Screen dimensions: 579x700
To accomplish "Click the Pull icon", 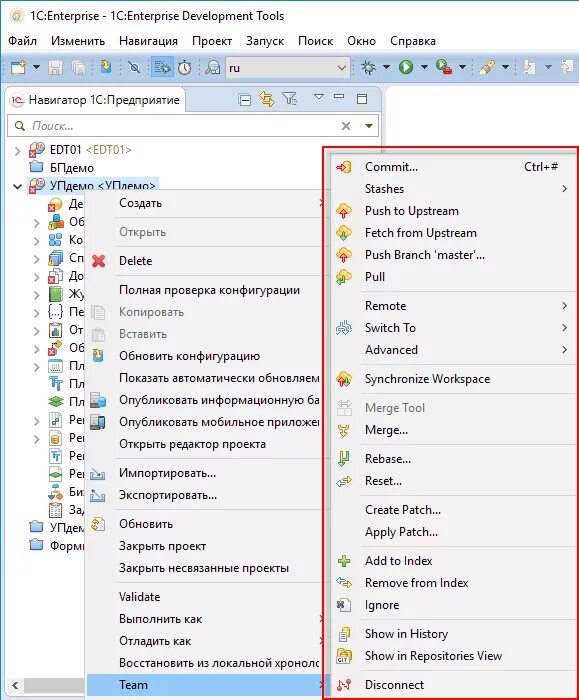I will coord(344,277).
